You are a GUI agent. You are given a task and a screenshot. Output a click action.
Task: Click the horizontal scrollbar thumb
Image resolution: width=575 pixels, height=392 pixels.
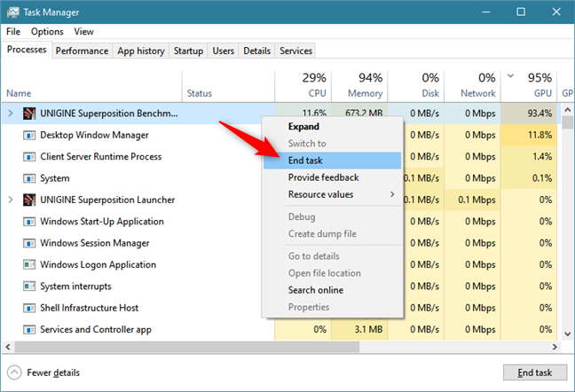187,347
